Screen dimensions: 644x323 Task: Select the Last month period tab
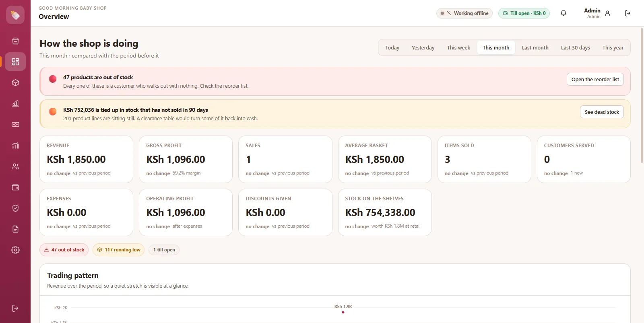click(535, 47)
